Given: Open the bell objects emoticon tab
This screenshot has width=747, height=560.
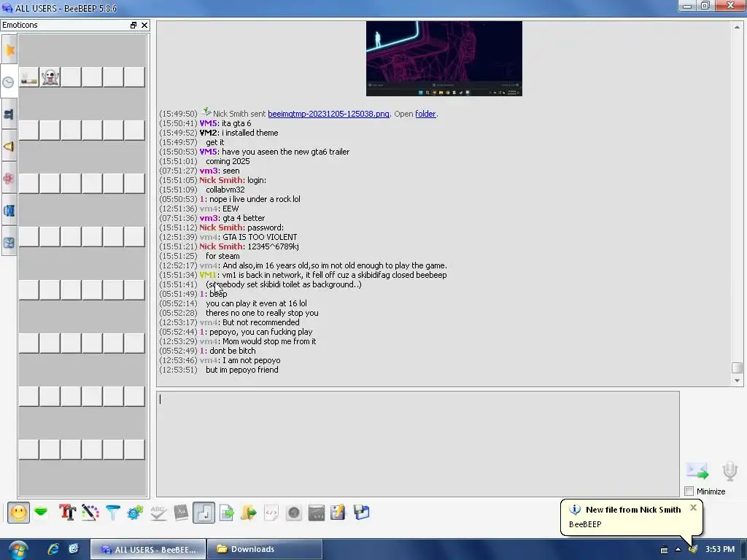Looking at the screenshot, I should (9, 146).
